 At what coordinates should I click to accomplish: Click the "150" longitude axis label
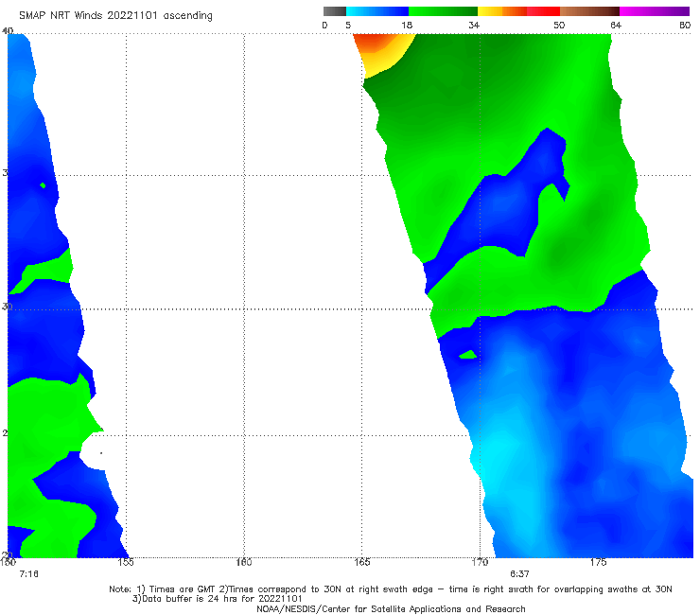pos(8,562)
